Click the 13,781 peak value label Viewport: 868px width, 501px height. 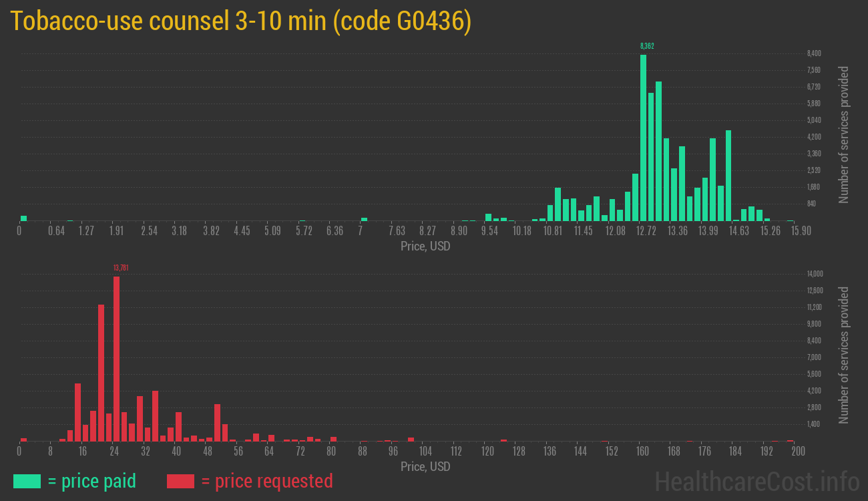[x=121, y=268]
